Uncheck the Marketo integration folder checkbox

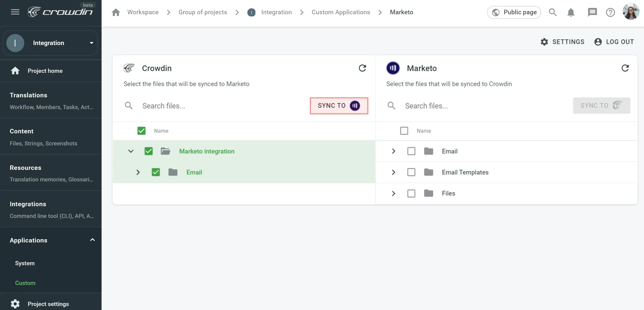(x=148, y=151)
